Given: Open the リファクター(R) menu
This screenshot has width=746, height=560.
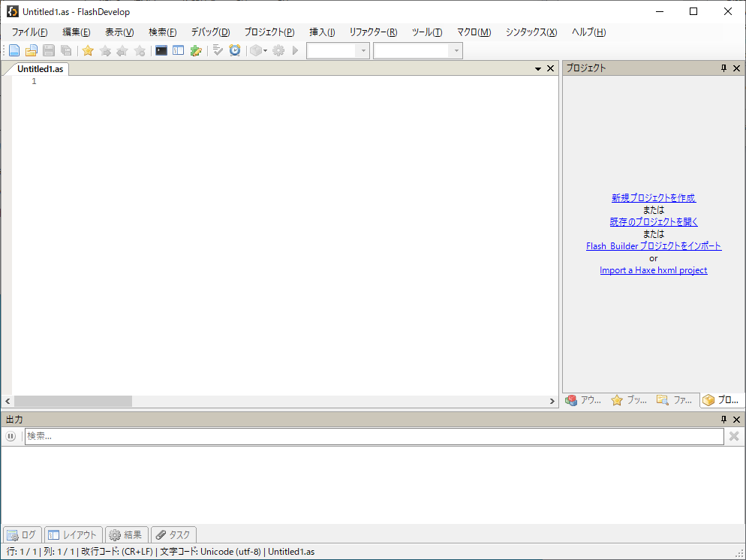Looking at the screenshot, I should pyautogui.click(x=373, y=32).
